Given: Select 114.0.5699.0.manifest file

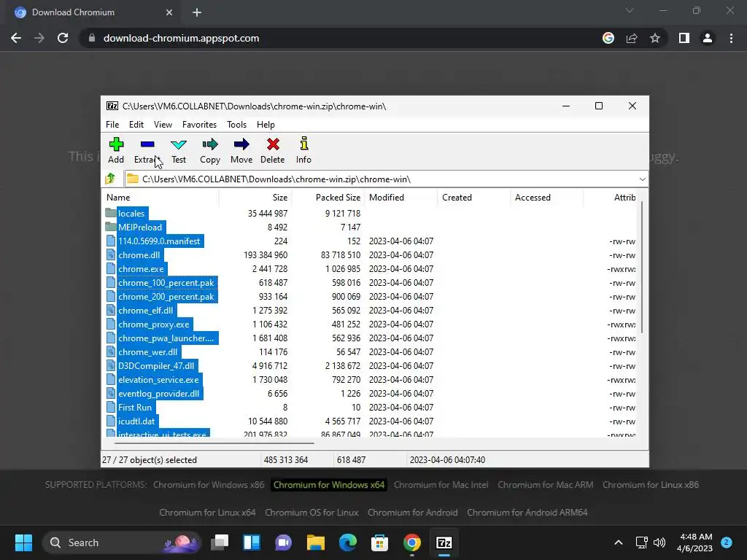Looking at the screenshot, I should pos(159,241).
